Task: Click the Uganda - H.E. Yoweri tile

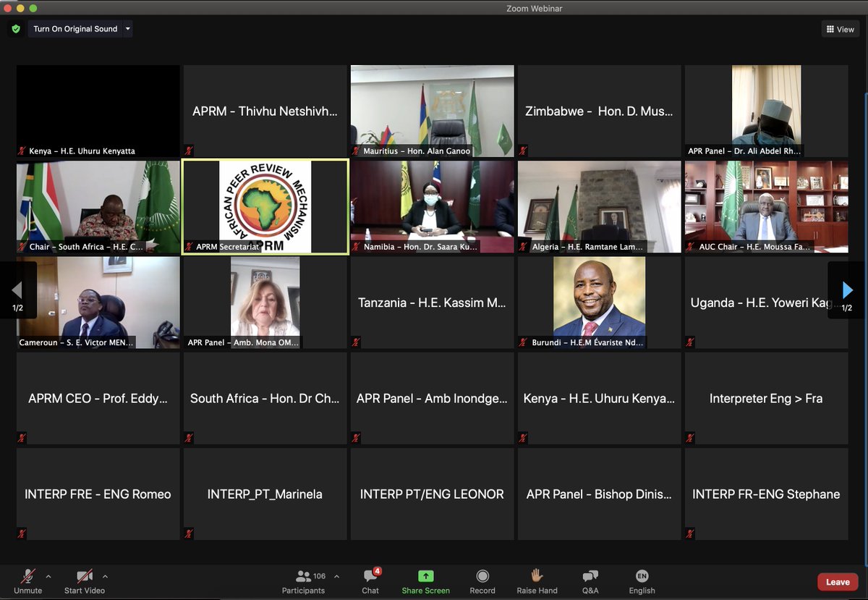Action: tap(766, 303)
